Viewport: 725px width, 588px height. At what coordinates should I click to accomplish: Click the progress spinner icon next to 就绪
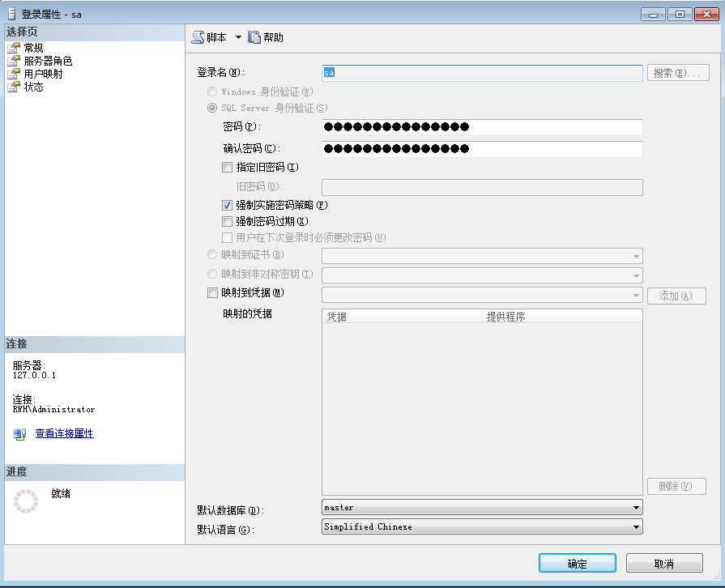point(26,501)
